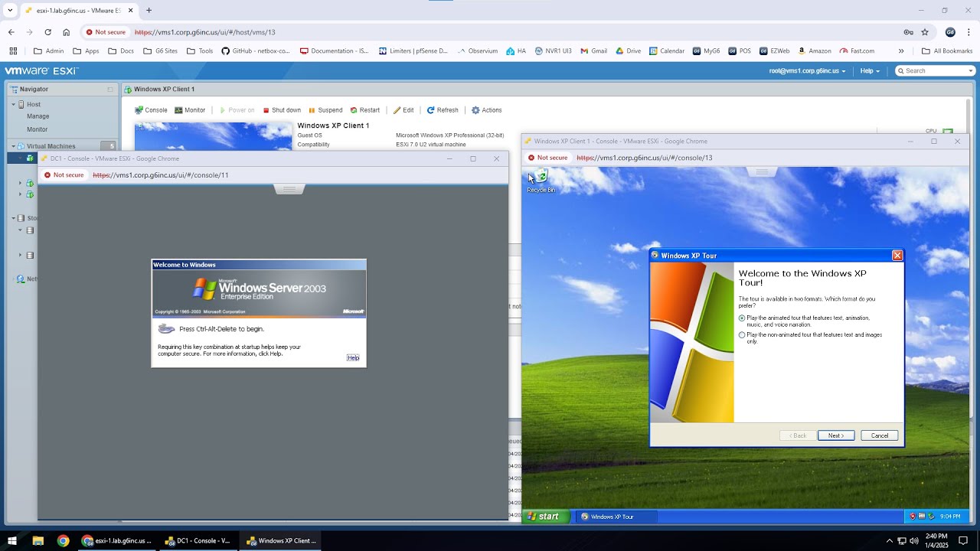This screenshot has height=551, width=980.
Task: Open File Explorer from the Windows taskbar
Action: tap(38, 541)
